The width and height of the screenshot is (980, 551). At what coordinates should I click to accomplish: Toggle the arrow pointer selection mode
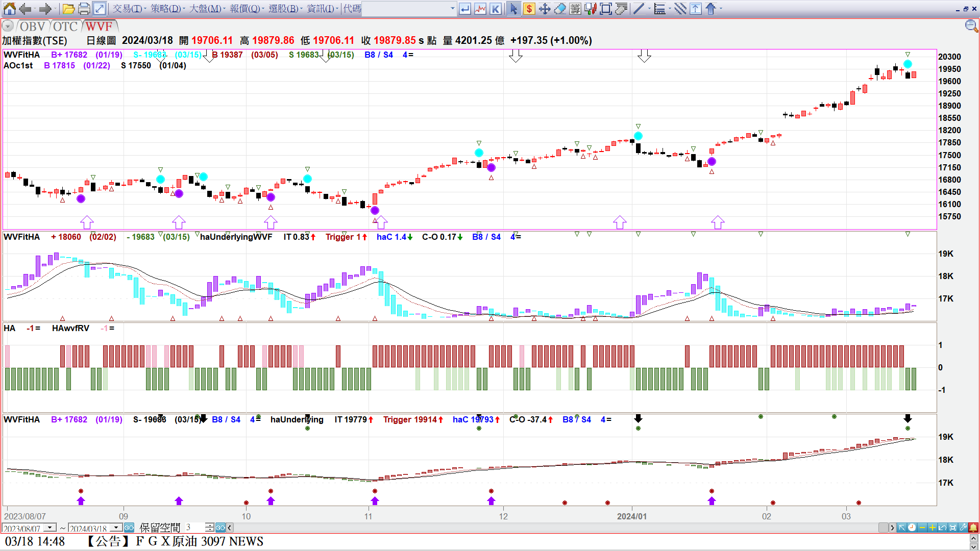(x=513, y=9)
